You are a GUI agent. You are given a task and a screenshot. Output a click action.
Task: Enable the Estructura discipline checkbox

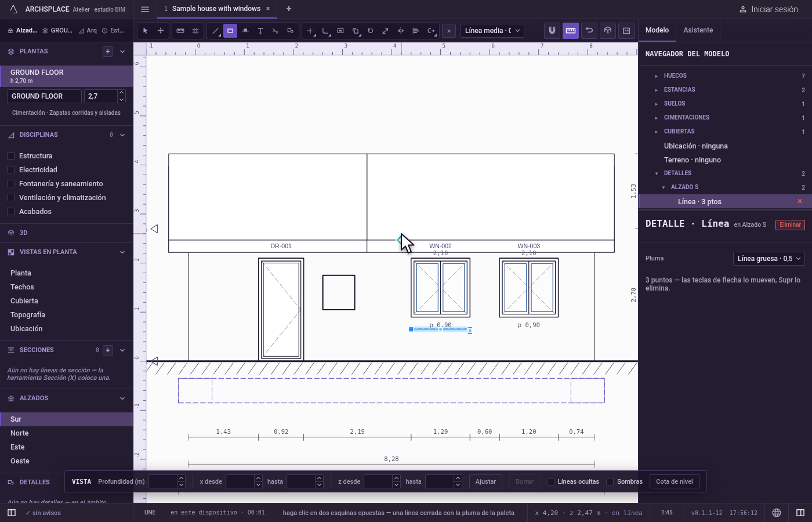tap(11, 156)
